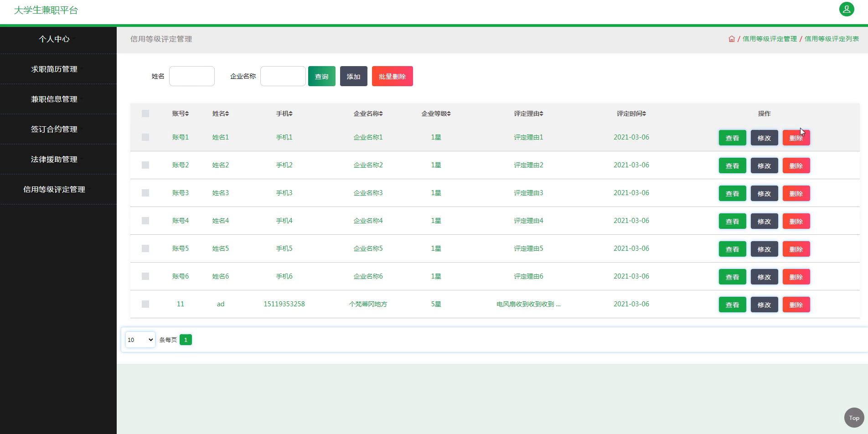Click the 添加 add button

pyautogui.click(x=354, y=76)
